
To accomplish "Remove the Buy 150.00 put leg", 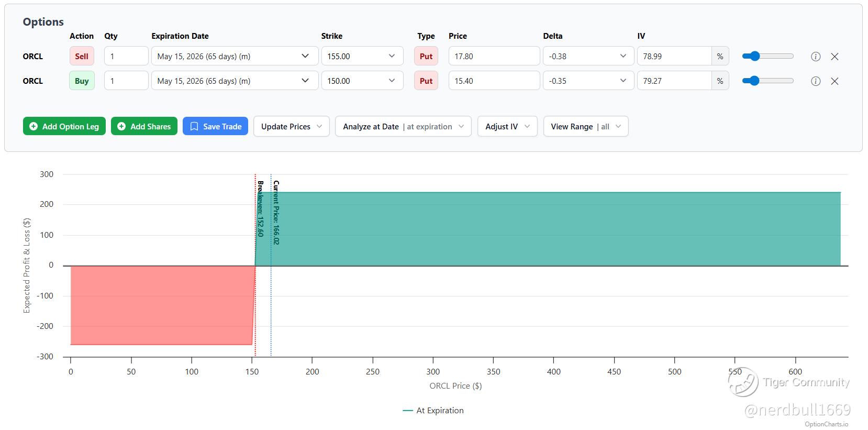I will tap(834, 81).
